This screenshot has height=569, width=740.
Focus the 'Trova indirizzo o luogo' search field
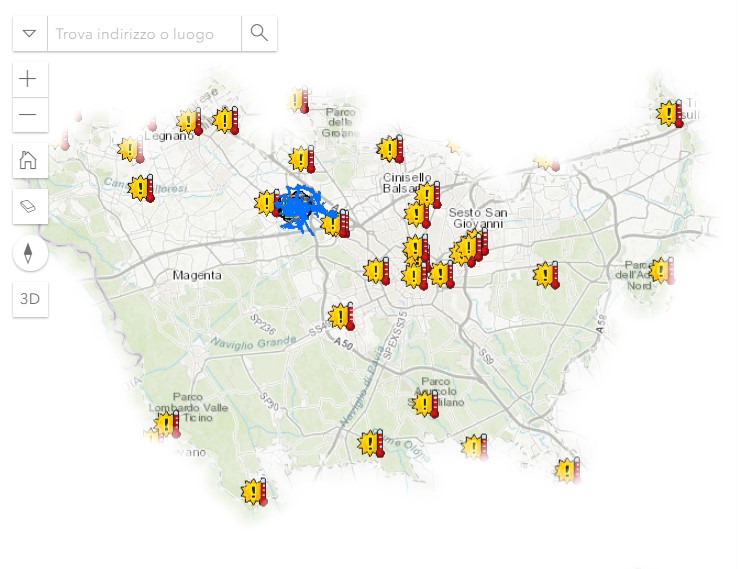point(144,33)
